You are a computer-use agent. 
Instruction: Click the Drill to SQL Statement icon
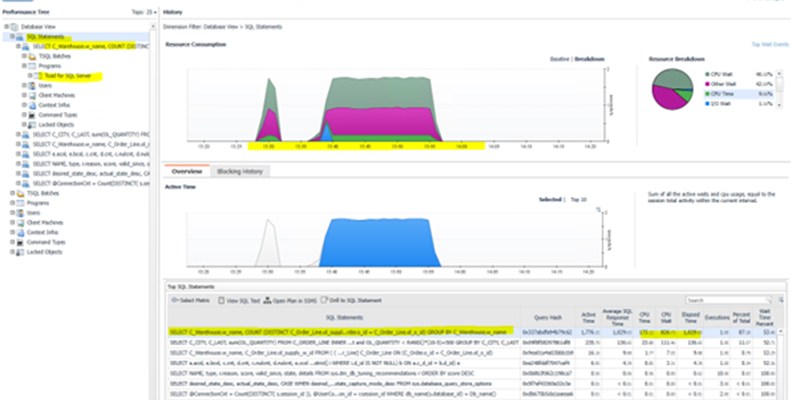pos(324,300)
